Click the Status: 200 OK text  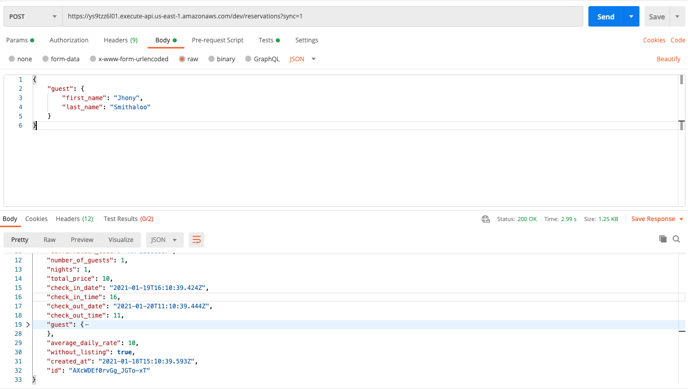click(516, 219)
